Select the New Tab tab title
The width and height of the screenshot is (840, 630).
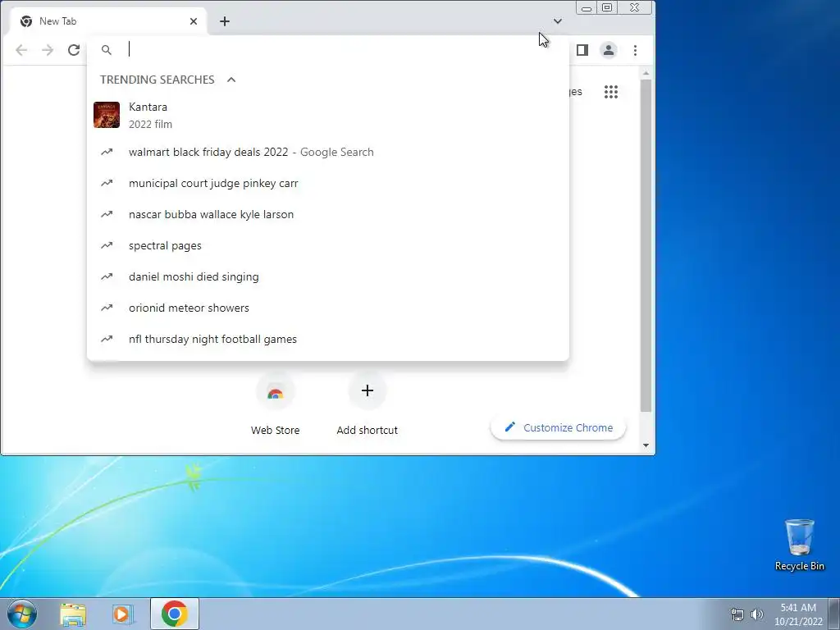pyautogui.click(x=58, y=21)
